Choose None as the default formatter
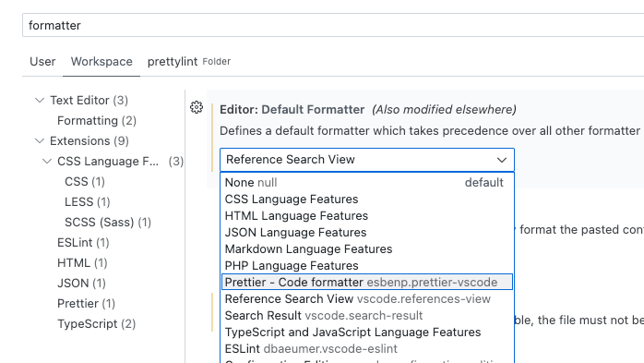This screenshot has width=644, height=363. [x=367, y=183]
